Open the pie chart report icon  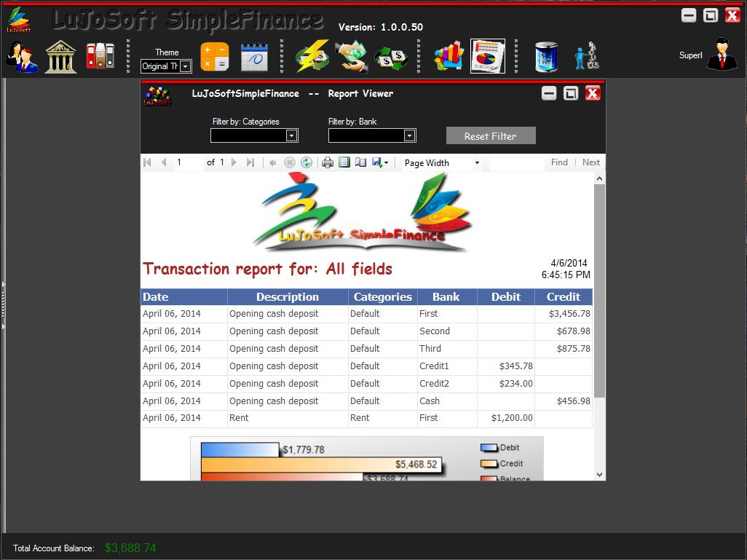coord(488,56)
